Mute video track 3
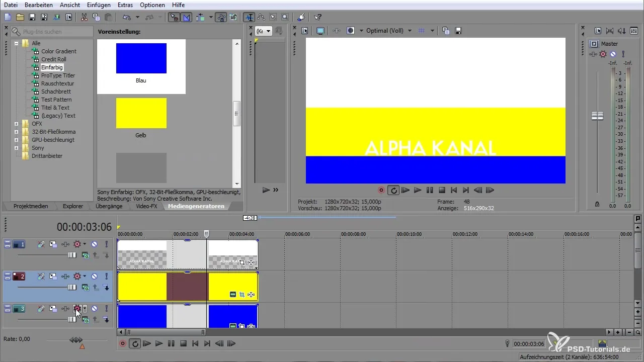This screenshot has width=644, height=362. pos(94,308)
